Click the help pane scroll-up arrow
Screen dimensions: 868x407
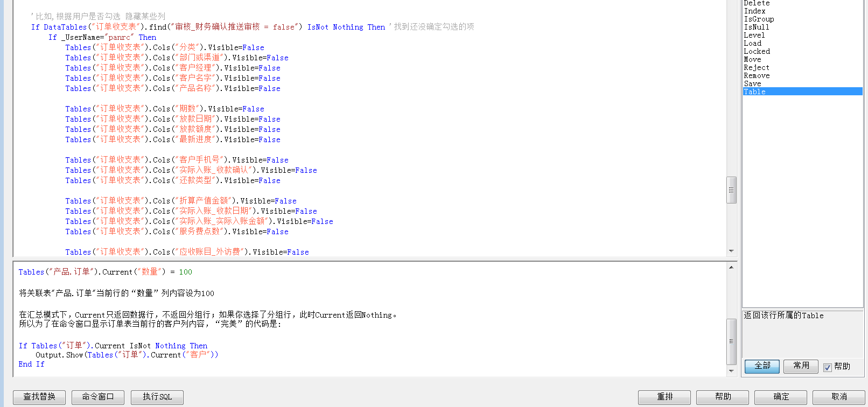click(x=731, y=268)
